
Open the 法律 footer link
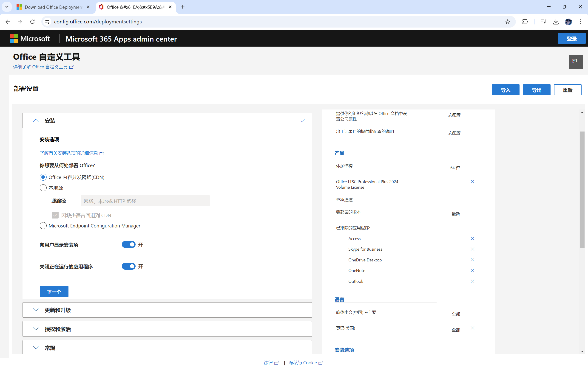[x=271, y=363]
